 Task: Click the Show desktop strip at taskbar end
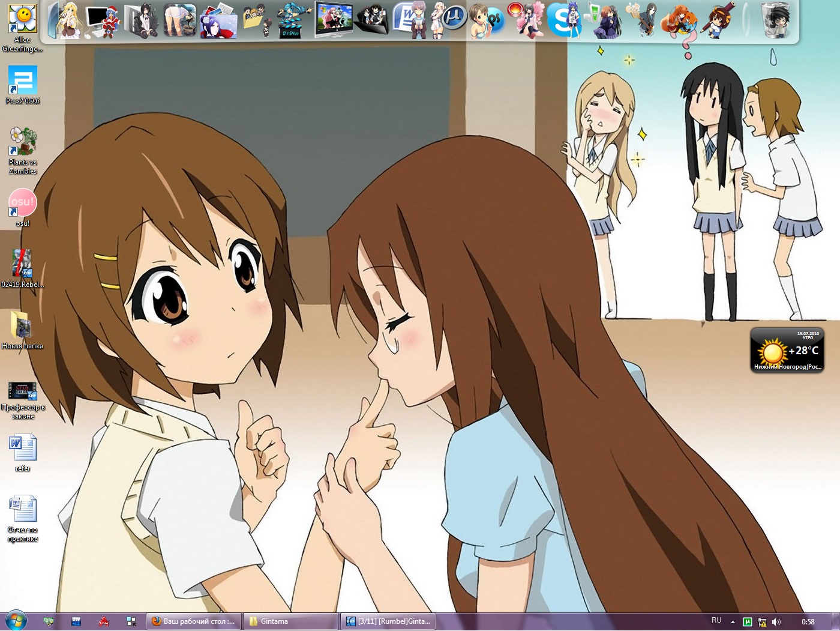(835, 621)
